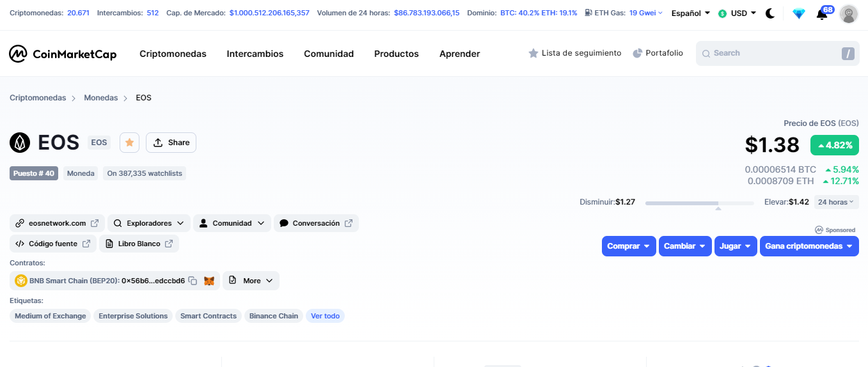Screen dimensions: 868x367
Task: Select Medium of Exchange tag
Action: [50, 316]
